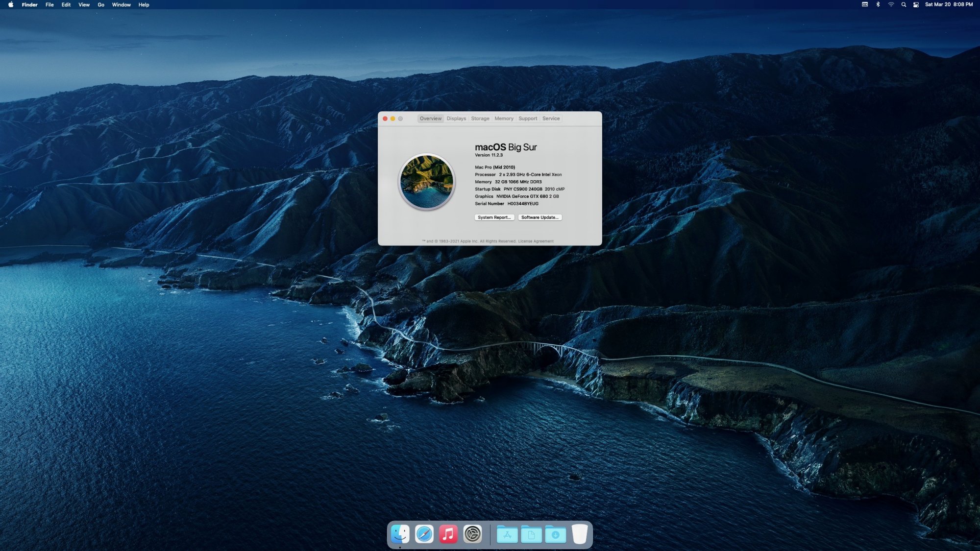Open the Apple menu
Viewport: 980px width, 551px height.
(x=11, y=4)
